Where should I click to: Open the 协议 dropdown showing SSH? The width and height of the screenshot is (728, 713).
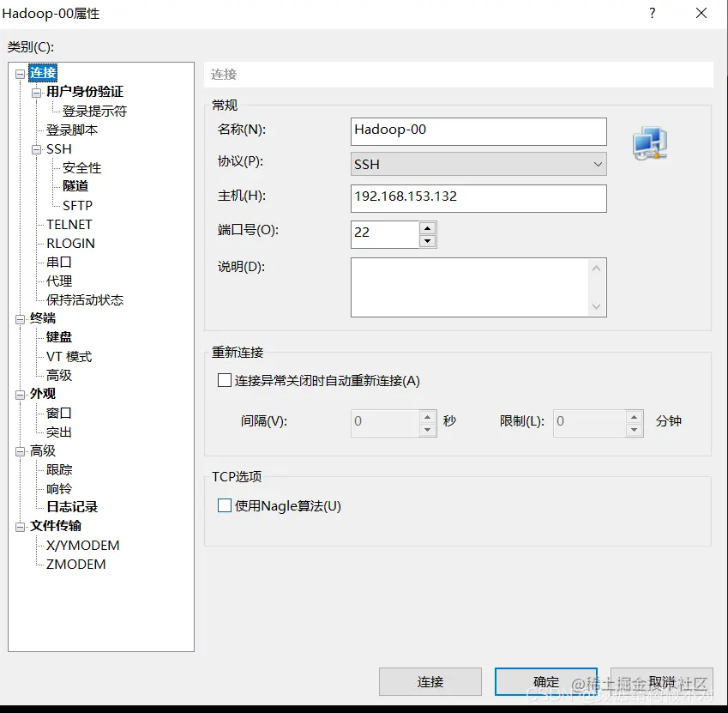point(597,163)
